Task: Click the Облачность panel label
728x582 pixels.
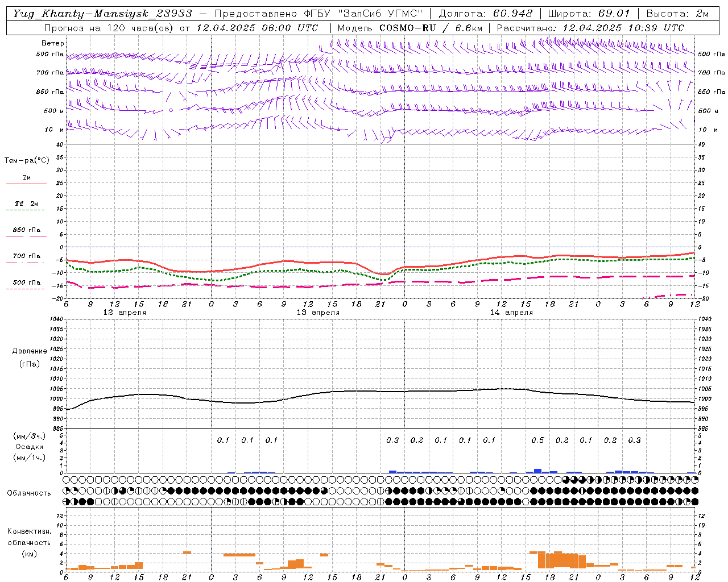Action: [x=29, y=493]
